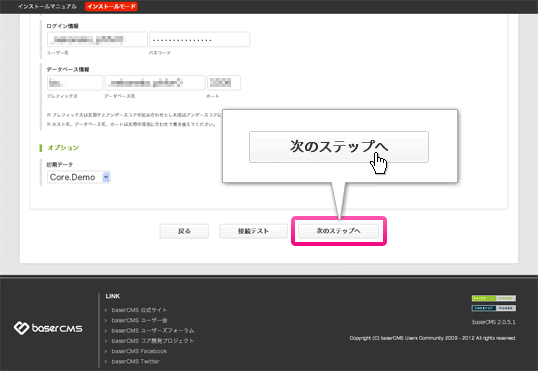The height and width of the screenshot is (371, 538).
Task: Click the CakePHP power banner
Action: coord(494,308)
